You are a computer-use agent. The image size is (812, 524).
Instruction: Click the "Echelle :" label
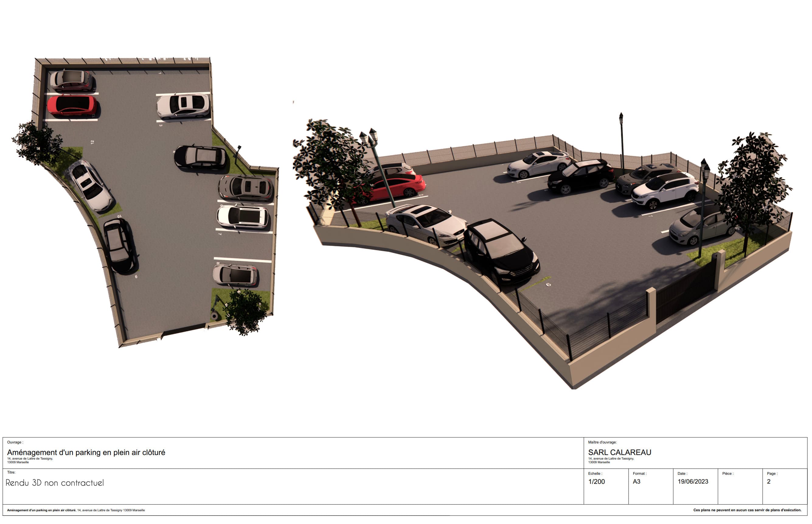click(x=595, y=474)
